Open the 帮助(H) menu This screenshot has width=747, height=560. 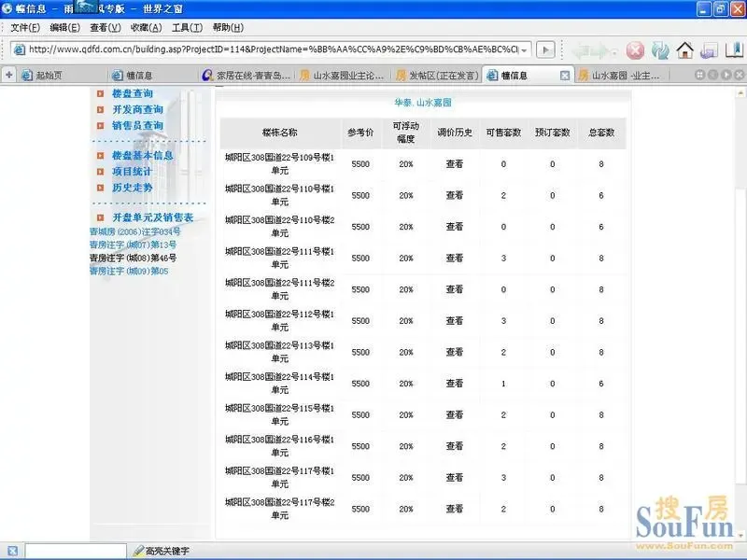pos(228,28)
